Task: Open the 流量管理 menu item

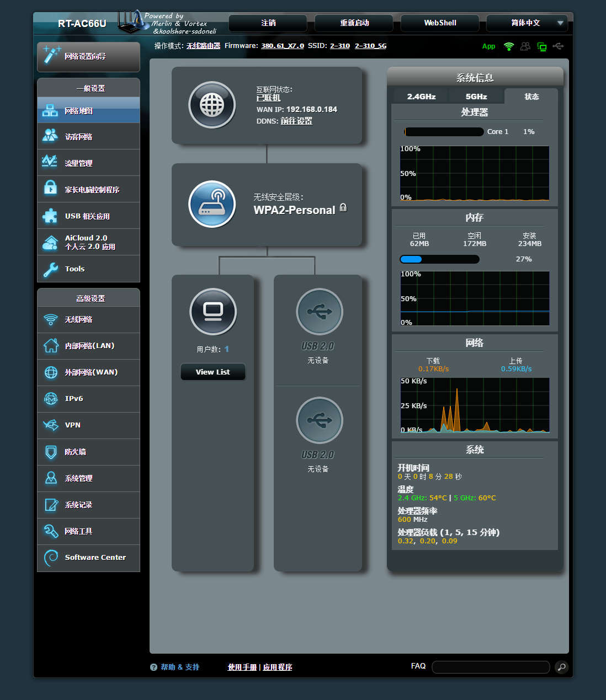Action: 88,163
